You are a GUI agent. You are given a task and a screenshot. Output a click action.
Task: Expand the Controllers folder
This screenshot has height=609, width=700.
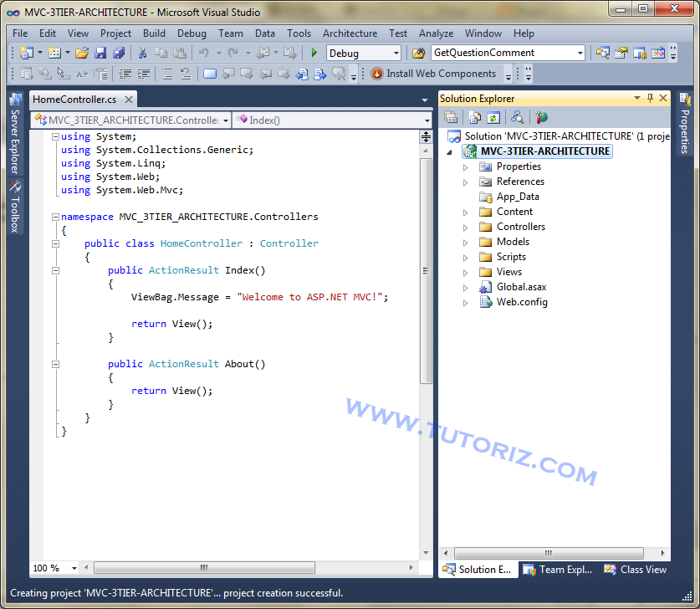point(465,227)
